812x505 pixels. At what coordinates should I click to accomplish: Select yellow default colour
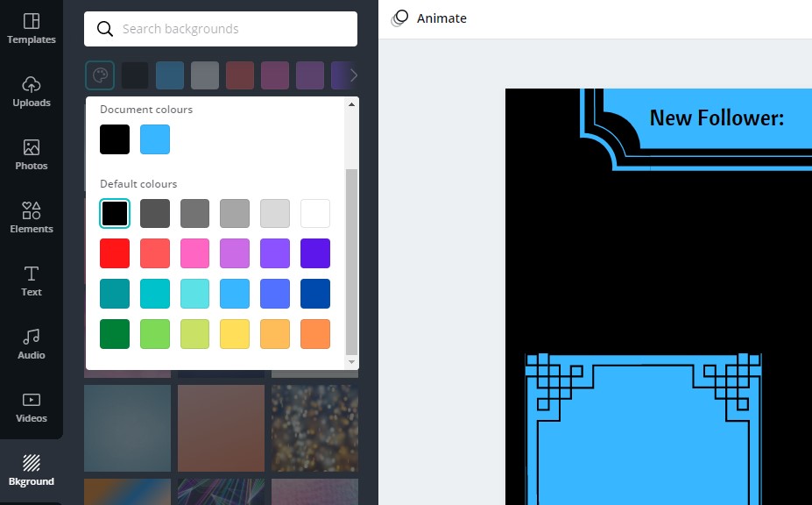(235, 333)
